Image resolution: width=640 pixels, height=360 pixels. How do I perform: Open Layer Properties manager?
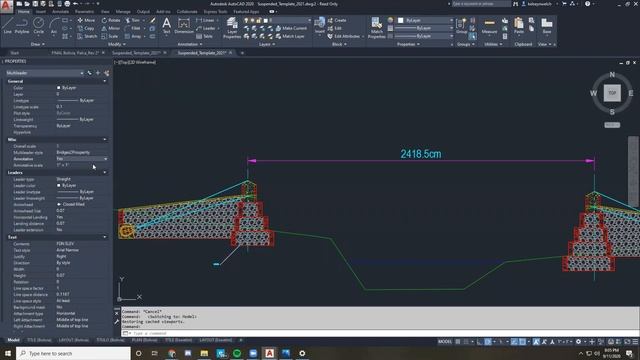click(x=232, y=28)
